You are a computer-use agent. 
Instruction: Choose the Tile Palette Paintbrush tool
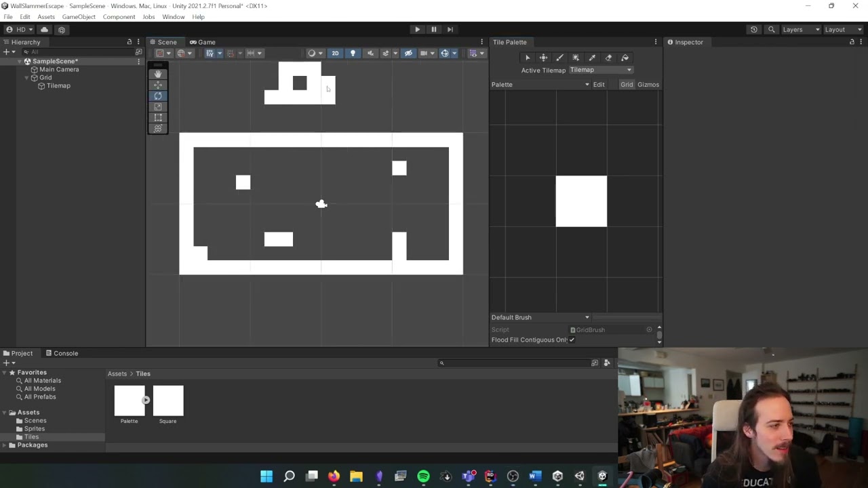point(559,58)
